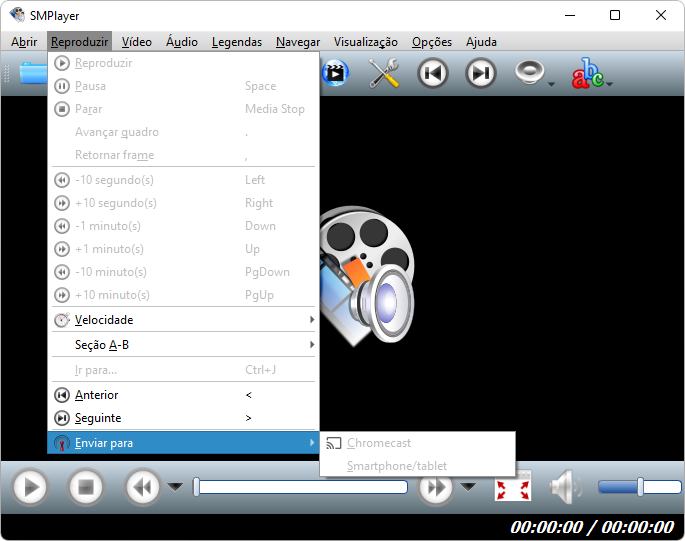Click the fast-forward button in control bar
Viewport: 685px width, 541px height.
coord(436,487)
